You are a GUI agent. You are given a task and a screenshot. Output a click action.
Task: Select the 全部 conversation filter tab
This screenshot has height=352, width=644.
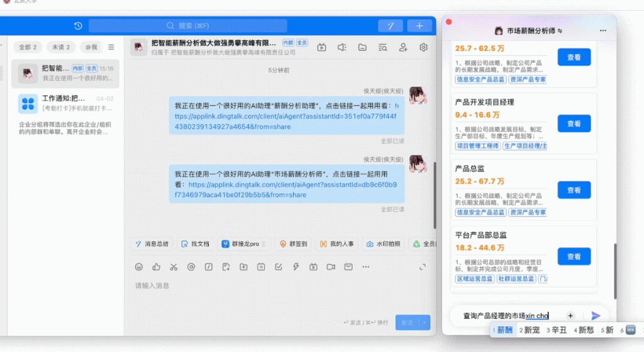click(x=28, y=47)
